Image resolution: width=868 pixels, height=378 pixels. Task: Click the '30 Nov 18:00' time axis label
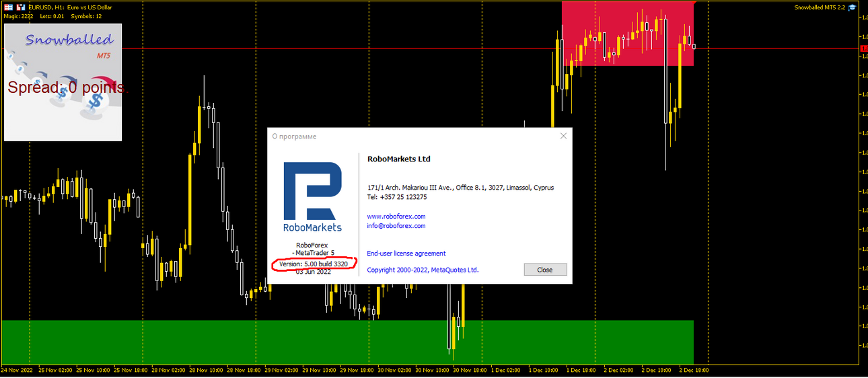tap(470, 370)
